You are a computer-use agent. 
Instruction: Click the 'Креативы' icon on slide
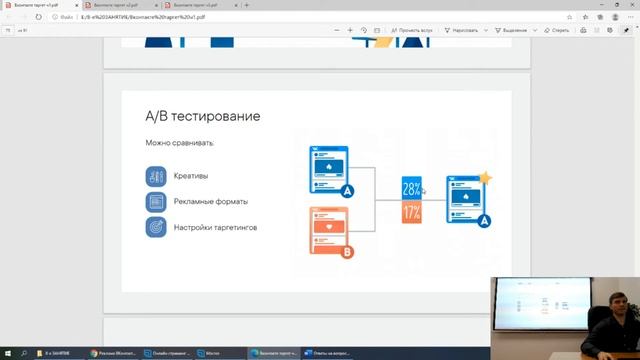pos(156,176)
